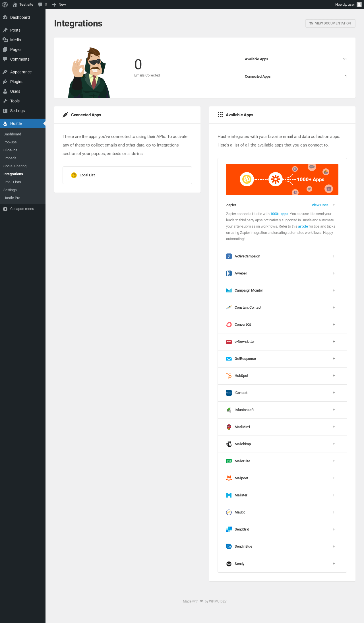Connect Sendy via its plus button

coord(334,564)
